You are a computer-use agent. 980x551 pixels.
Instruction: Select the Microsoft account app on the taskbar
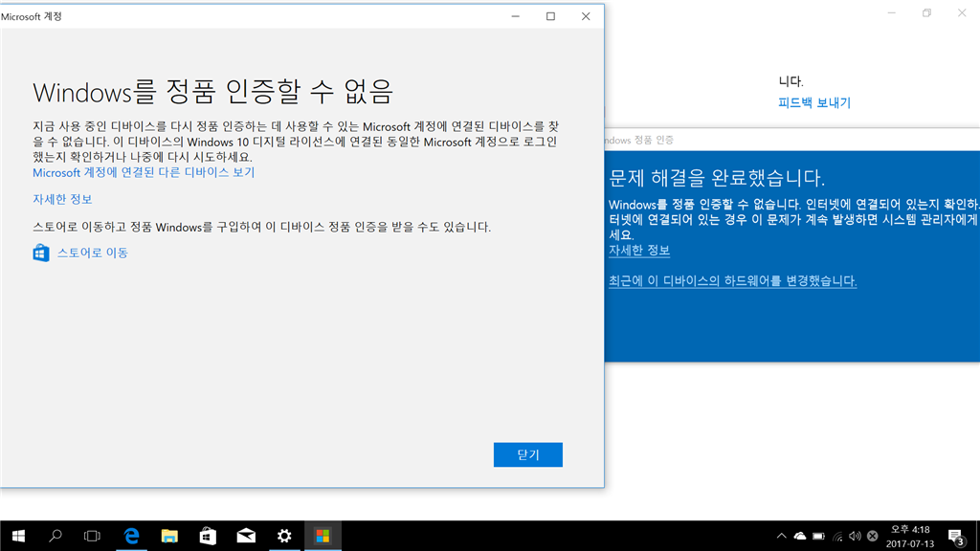(x=323, y=536)
